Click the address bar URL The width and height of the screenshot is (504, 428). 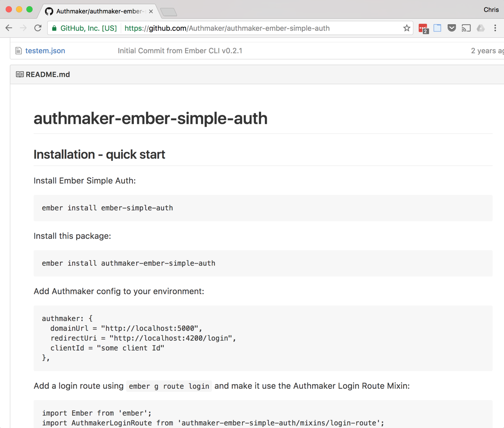click(x=227, y=28)
